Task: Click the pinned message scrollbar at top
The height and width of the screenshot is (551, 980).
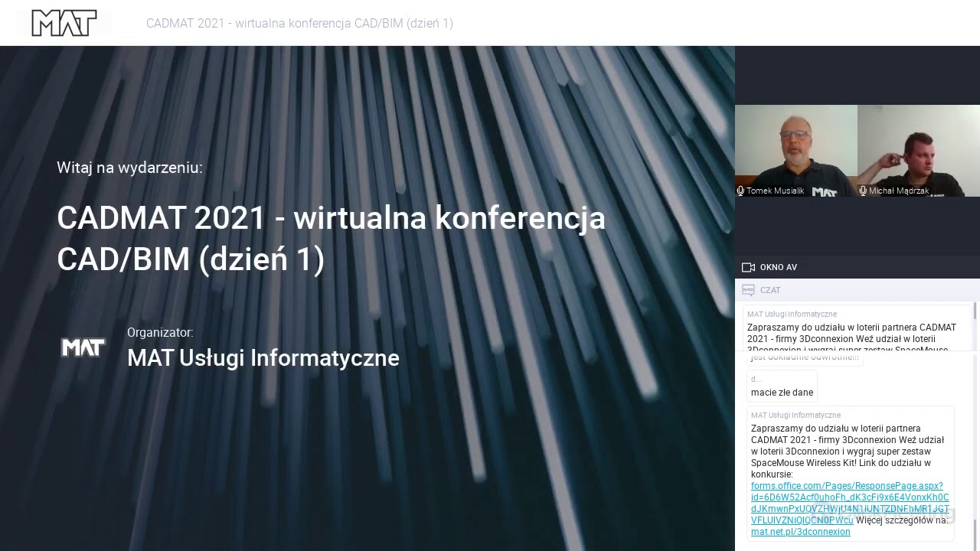Action: (x=975, y=311)
